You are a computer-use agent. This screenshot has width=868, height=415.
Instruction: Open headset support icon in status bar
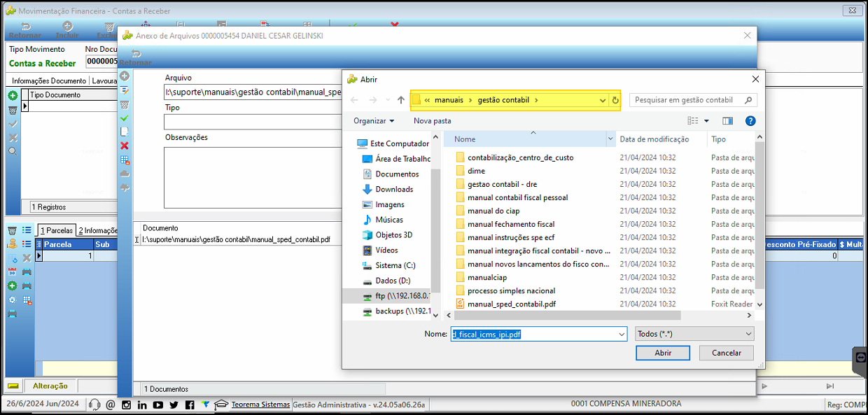pyautogui.click(x=94, y=405)
